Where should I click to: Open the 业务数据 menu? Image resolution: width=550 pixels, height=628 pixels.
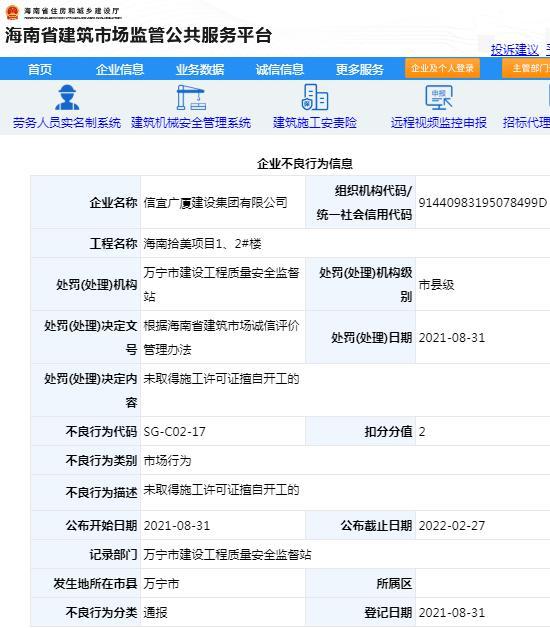(200, 69)
